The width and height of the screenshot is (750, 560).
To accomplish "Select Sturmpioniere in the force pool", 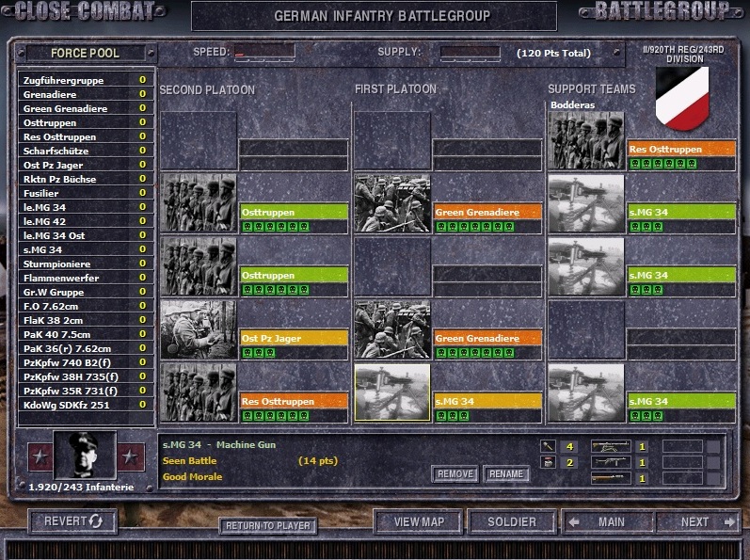I will (x=85, y=264).
